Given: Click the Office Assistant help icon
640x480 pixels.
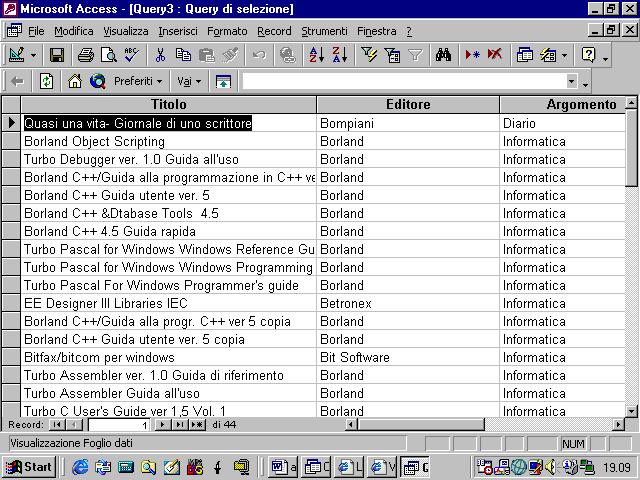Looking at the screenshot, I should 588,55.
